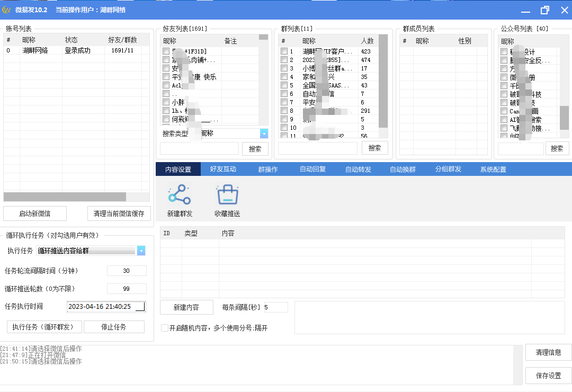Switch to the 群操作 tab

pos(268,170)
